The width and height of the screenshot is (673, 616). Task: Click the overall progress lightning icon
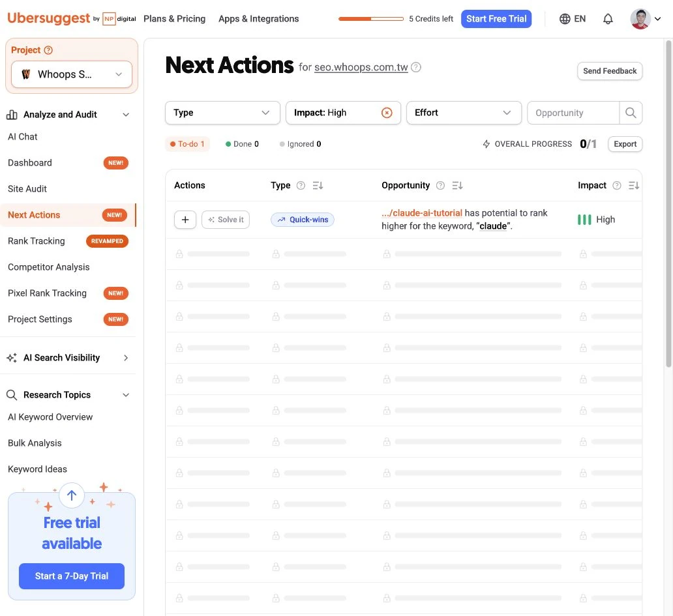[486, 144]
